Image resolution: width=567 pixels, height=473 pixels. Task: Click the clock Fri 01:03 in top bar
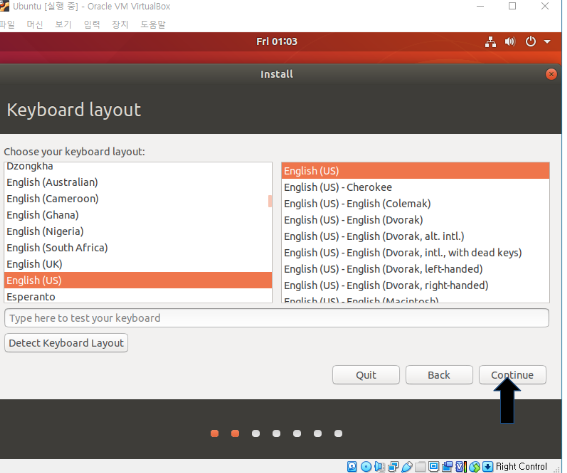[x=277, y=42]
